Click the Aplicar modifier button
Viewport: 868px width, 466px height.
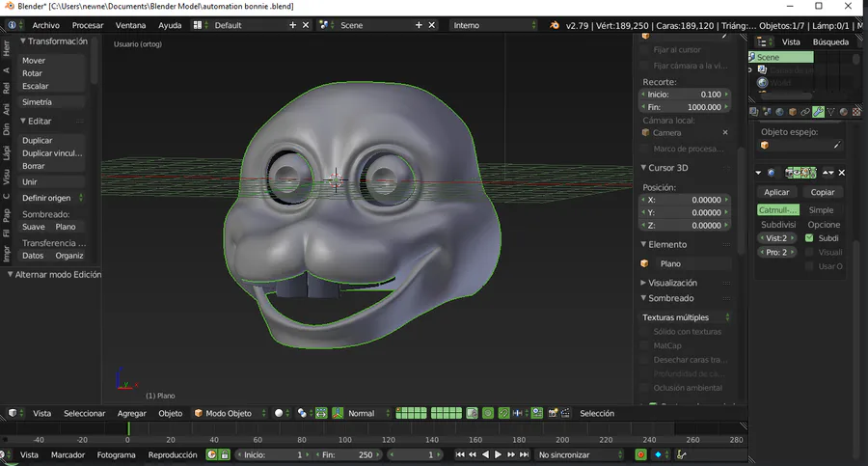(x=776, y=192)
